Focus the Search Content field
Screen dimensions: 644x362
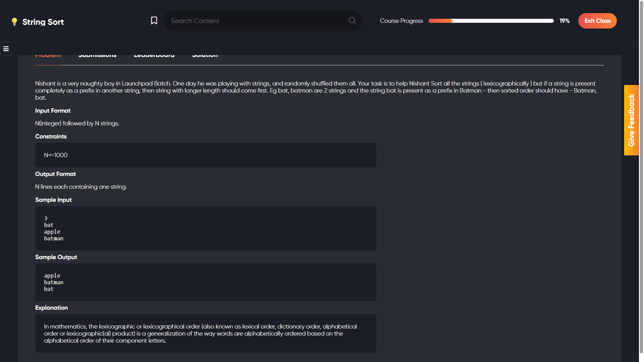point(255,21)
